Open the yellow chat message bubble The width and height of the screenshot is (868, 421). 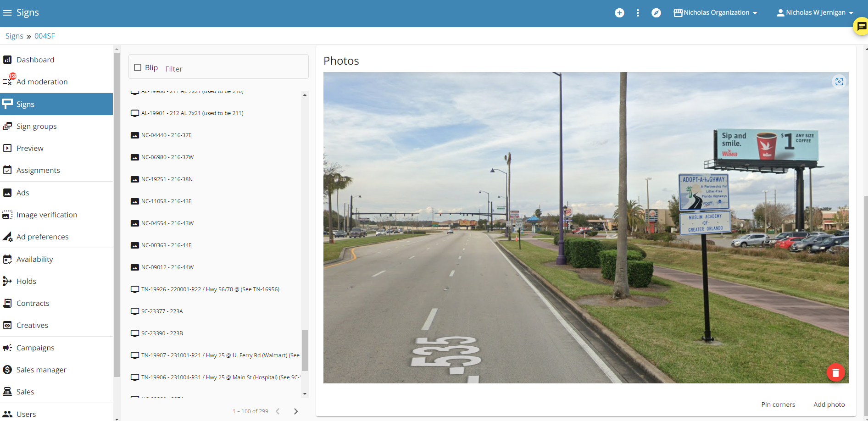[x=861, y=27]
